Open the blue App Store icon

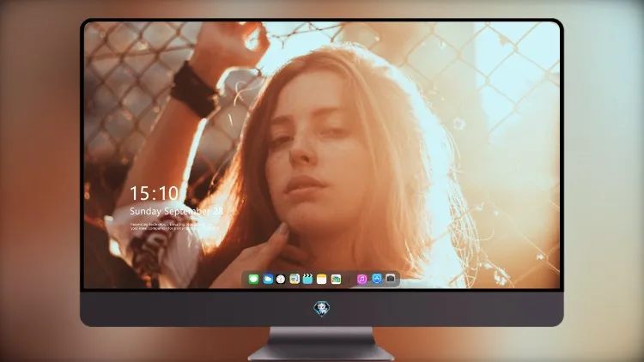click(x=377, y=279)
